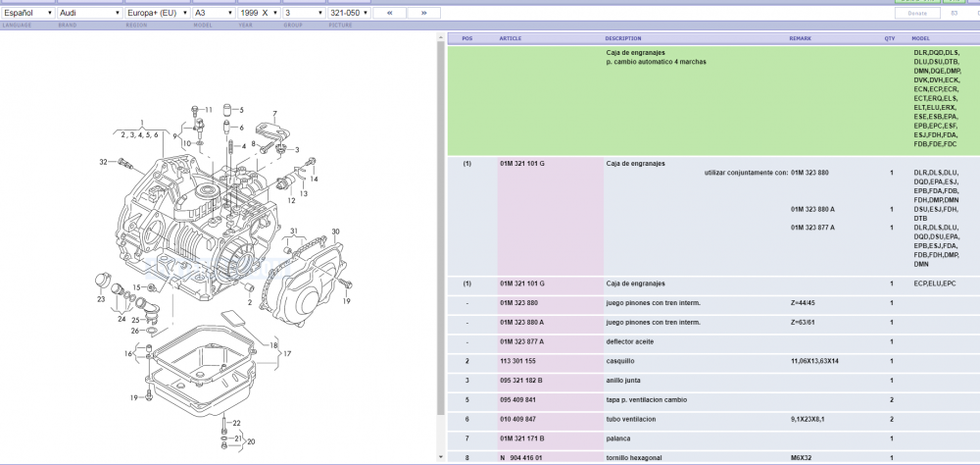
Task: Click 'tapa p. ventilacion cambio' description
Action: coord(646,400)
